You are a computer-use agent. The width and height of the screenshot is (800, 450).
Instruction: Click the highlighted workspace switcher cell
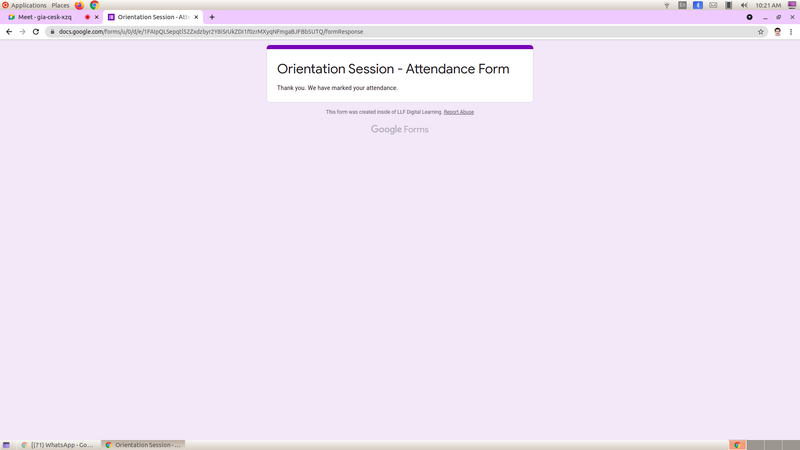[x=737, y=445]
